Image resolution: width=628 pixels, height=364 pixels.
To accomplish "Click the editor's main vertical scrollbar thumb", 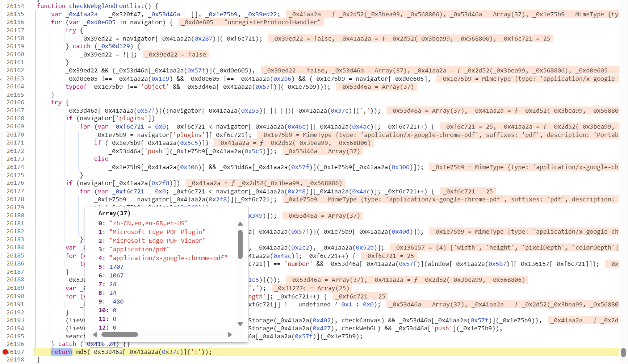I will point(623,352).
